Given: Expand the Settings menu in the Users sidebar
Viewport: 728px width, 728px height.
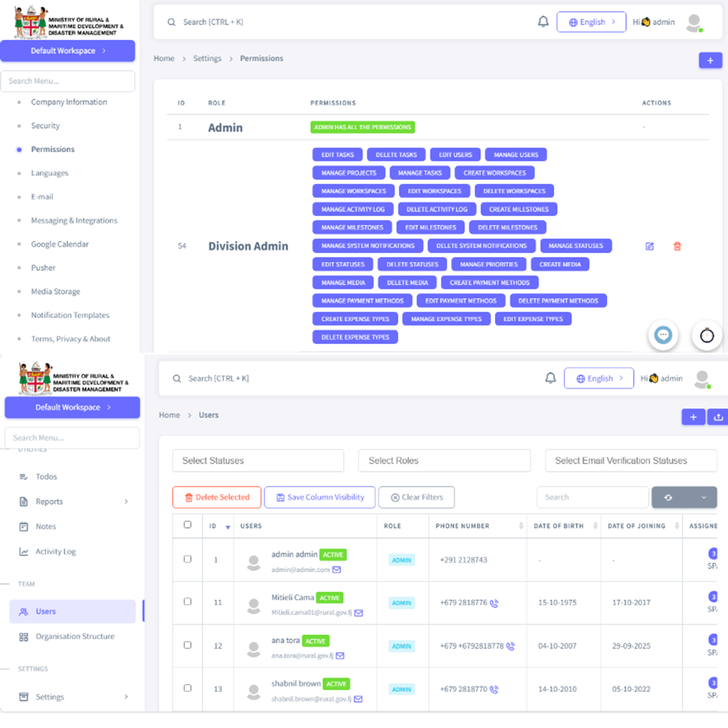Looking at the screenshot, I should (72, 697).
